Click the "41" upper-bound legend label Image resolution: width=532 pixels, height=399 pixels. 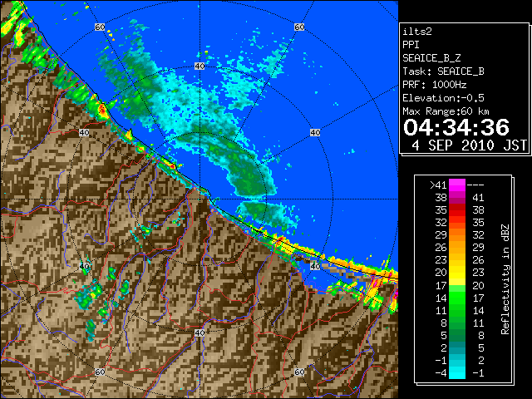(478, 198)
